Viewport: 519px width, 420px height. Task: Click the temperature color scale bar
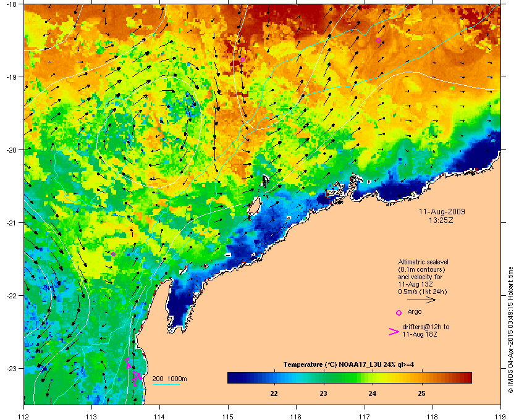[350, 377]
